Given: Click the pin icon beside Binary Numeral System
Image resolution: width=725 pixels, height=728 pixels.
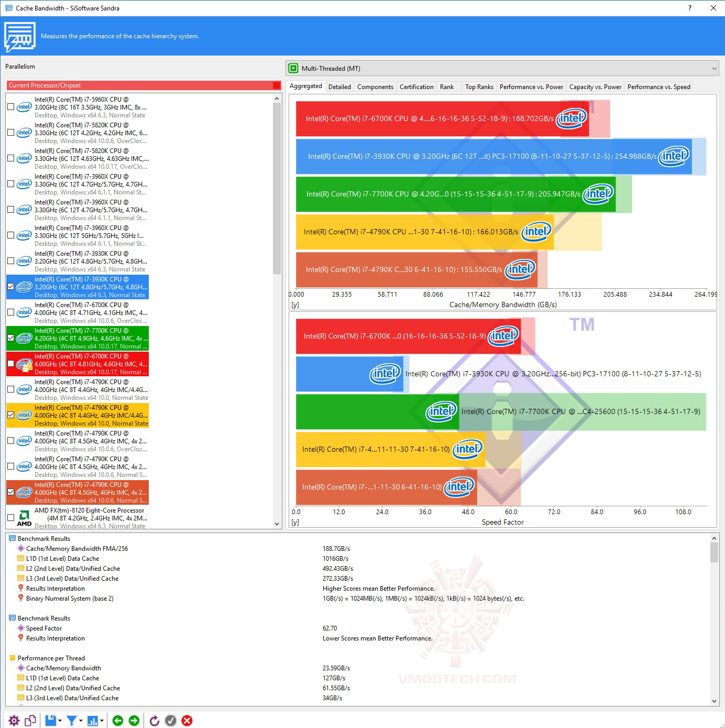Looking at the screenshot, I should 21,598.
